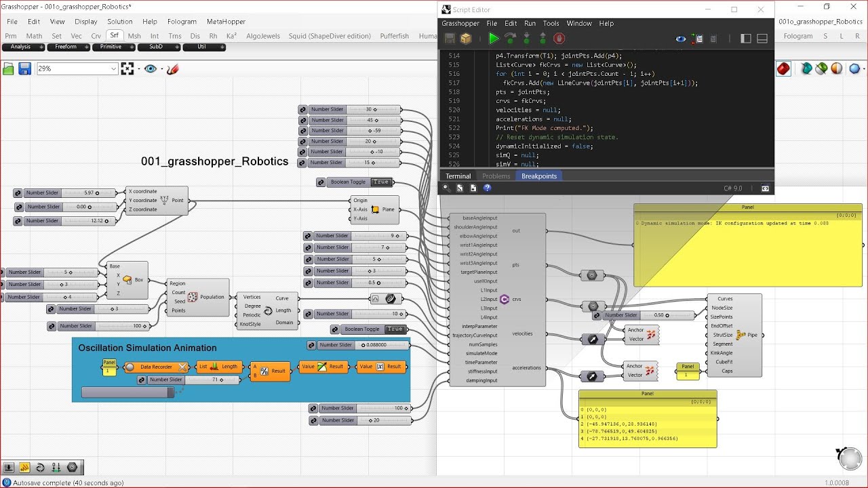Toggle the canvas preview eye icon
The height and width of the screenshot is (488, 868).
[150, 68]
